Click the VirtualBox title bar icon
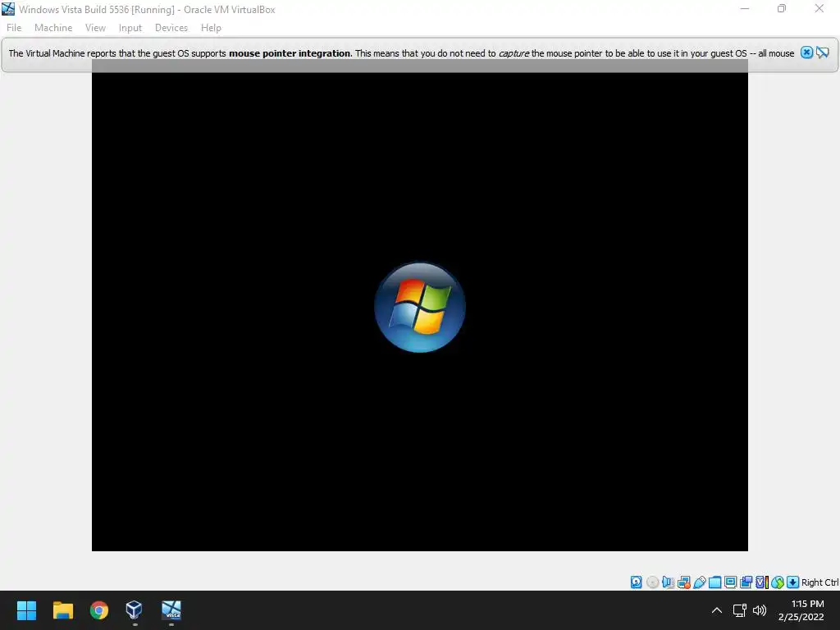Viewport: 840px width, 630px height. [8, 9]
